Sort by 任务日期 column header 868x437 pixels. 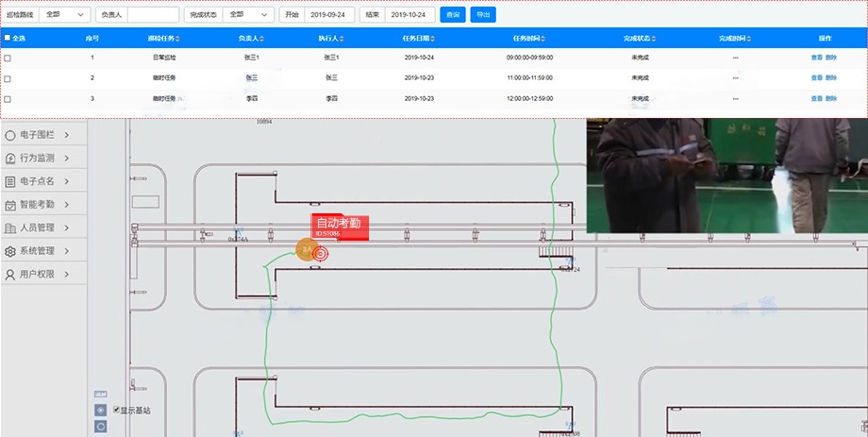tap(419, 38)
